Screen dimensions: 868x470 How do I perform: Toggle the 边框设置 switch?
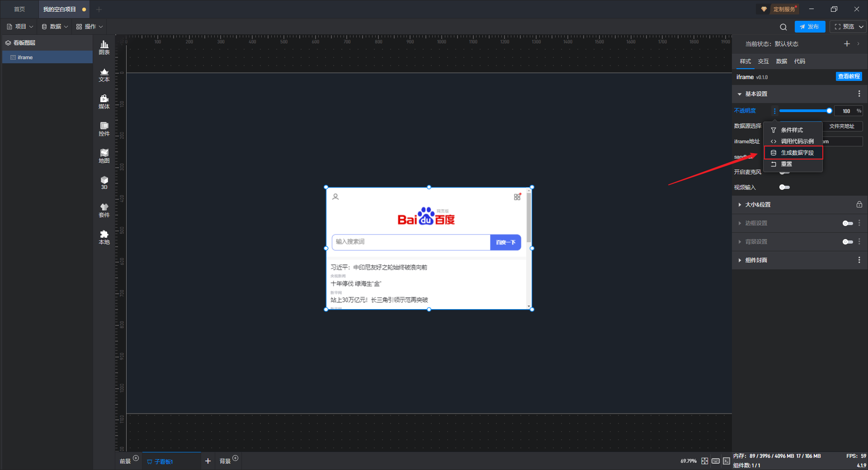point(848,223)
